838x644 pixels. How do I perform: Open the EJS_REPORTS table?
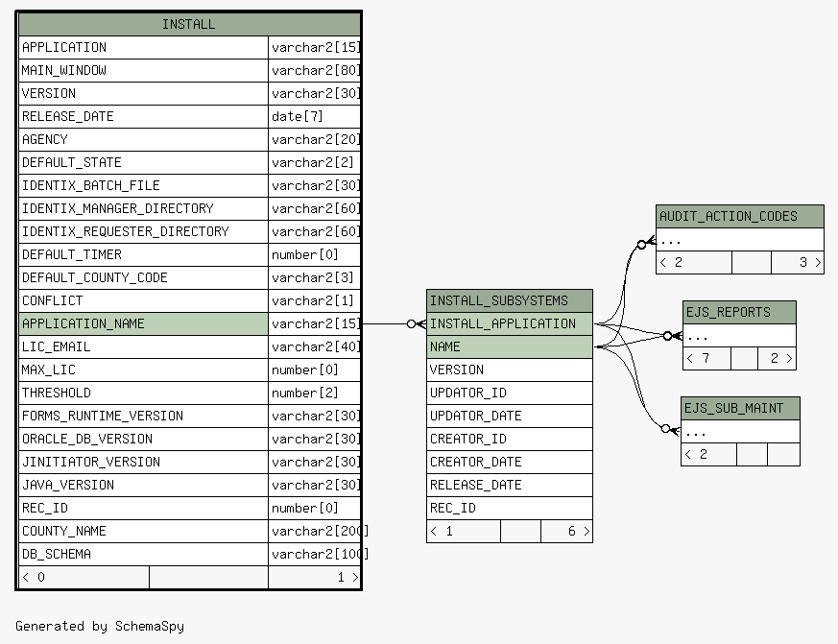click(x=738, y=312)
